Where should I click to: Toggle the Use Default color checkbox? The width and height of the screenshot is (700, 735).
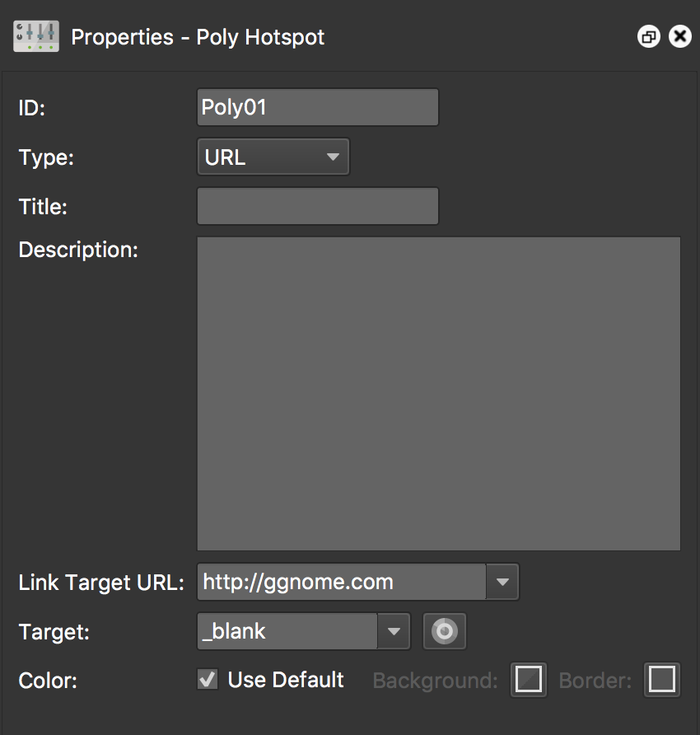coord(208,680)
